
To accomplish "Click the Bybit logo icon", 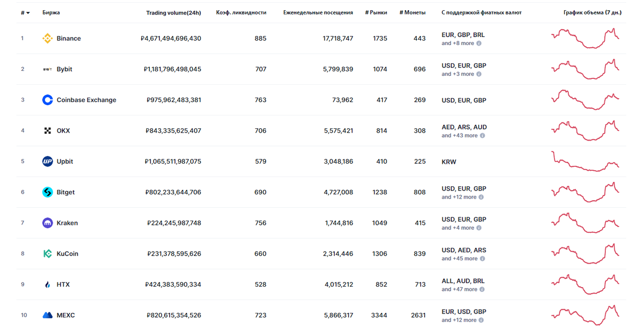I will 47,69.
